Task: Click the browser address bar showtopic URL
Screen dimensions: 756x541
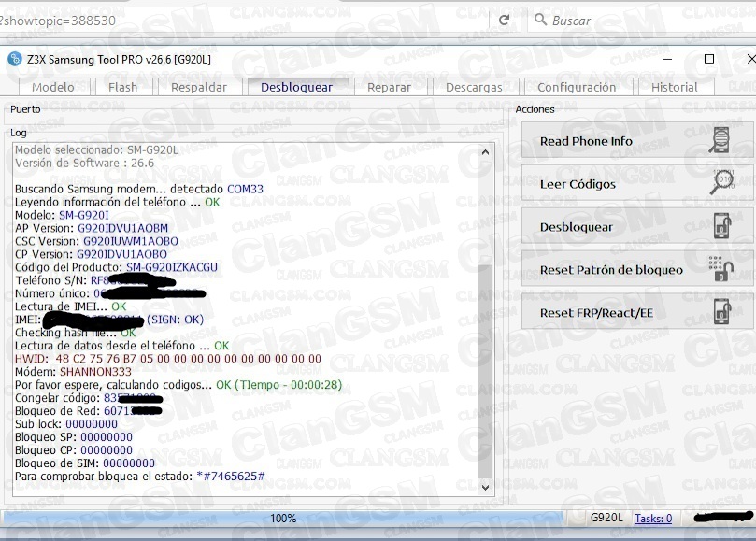Action: [58, 21]
